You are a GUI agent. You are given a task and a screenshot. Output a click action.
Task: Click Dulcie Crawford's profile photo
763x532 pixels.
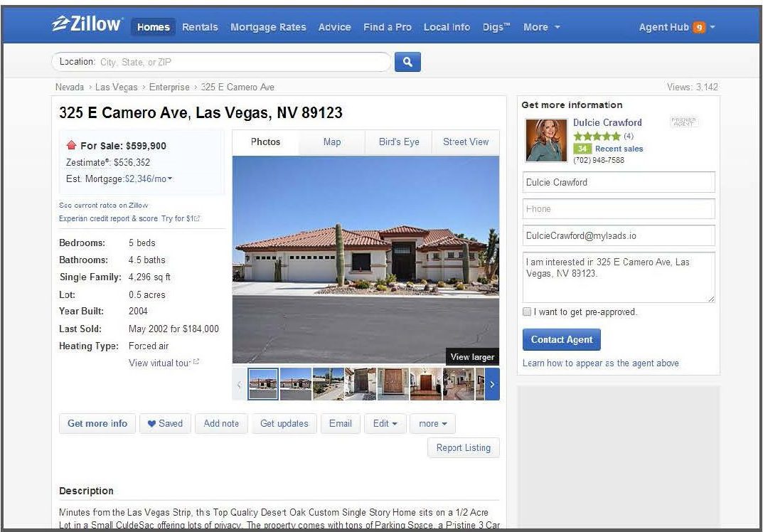coord(546,140)
